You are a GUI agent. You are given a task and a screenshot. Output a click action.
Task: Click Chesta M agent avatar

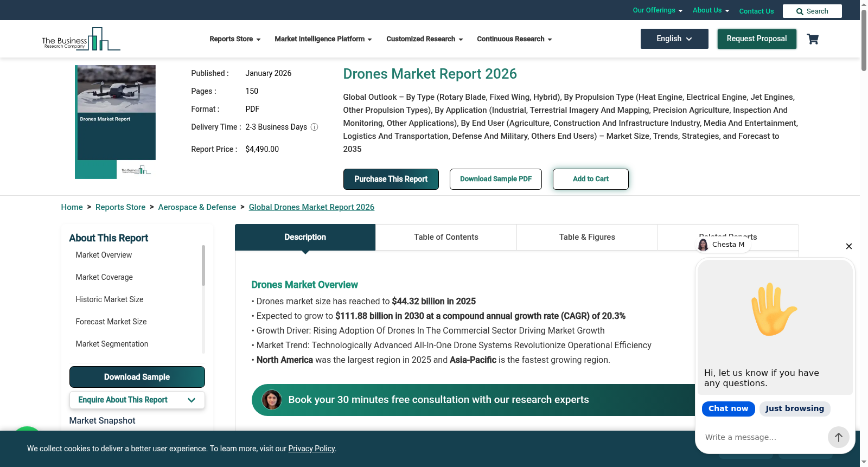pos(703,245)
